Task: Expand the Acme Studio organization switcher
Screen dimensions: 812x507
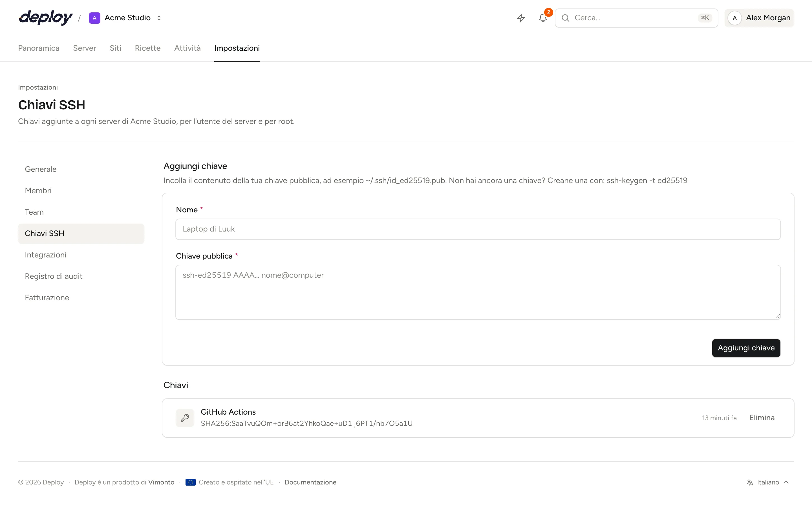Action: pyautogui.click(x=159, y=18)
